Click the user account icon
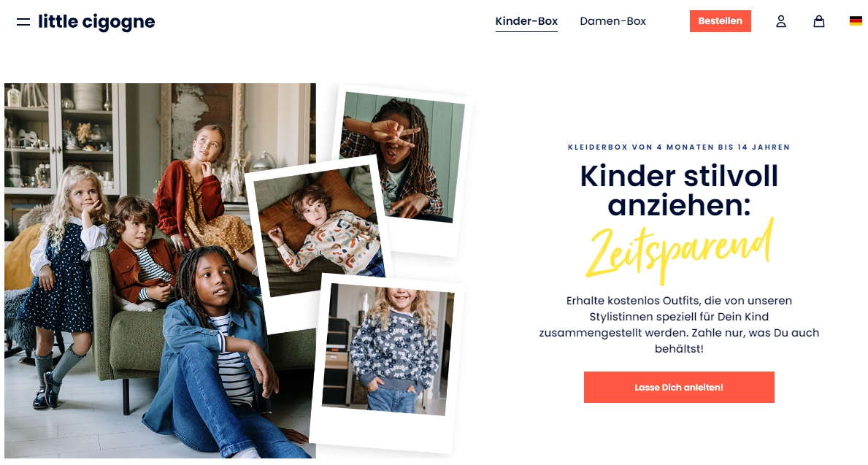 tap(780, 22)
